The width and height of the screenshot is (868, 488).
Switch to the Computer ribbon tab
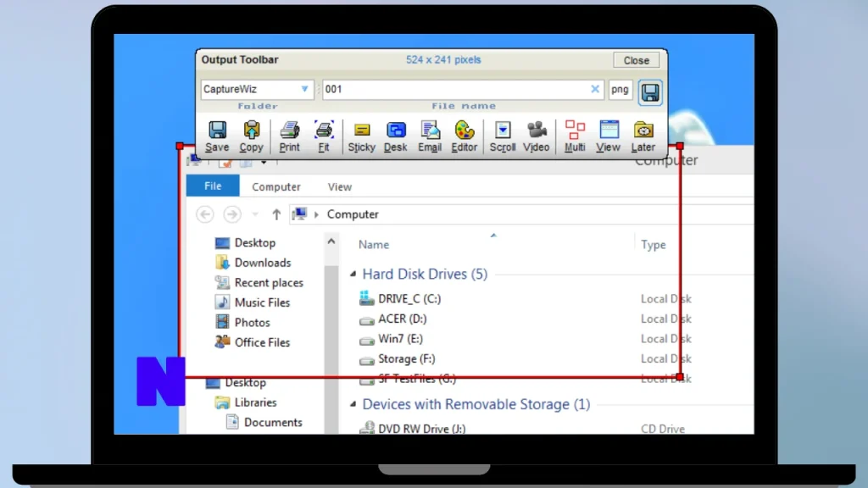276,187
